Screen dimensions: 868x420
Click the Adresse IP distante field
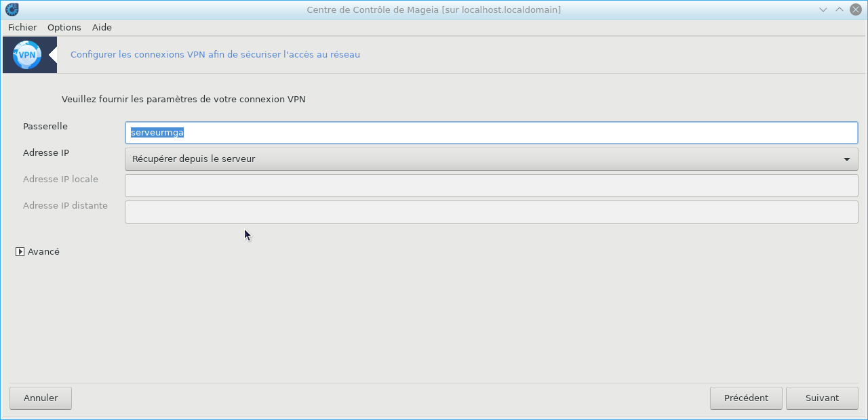pyautogui.click(x=491, y=212)
